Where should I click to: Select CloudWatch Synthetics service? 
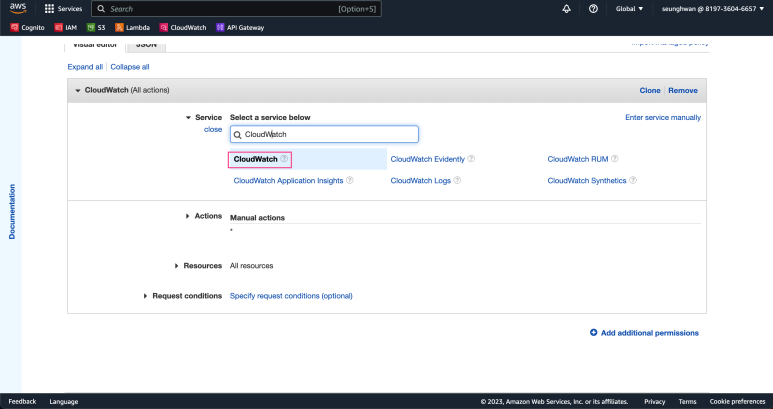click(x=587, y=181)
